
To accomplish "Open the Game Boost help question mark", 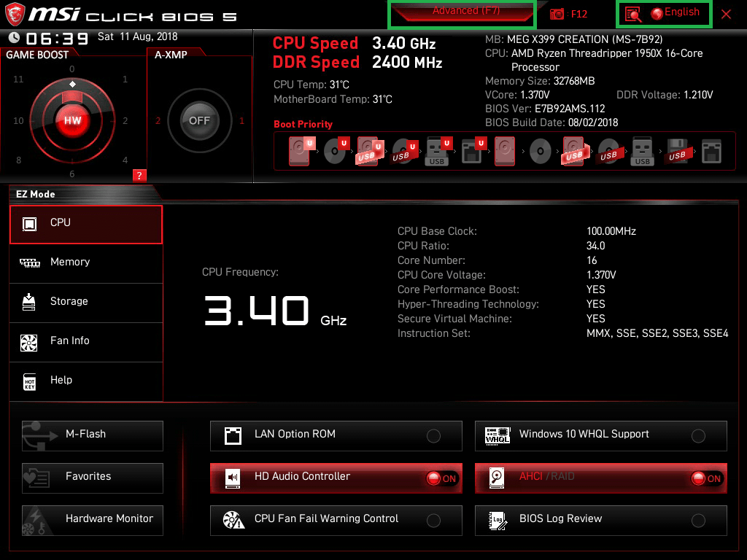I will [139, 175].
